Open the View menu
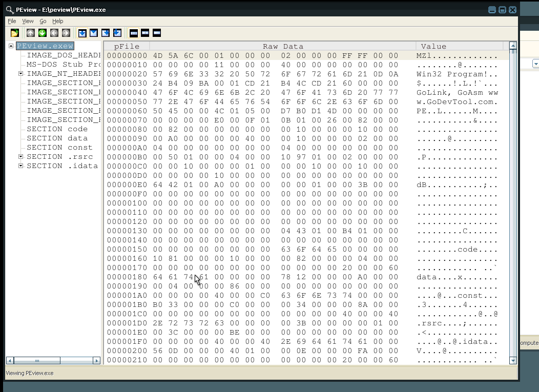 [28, 21]
